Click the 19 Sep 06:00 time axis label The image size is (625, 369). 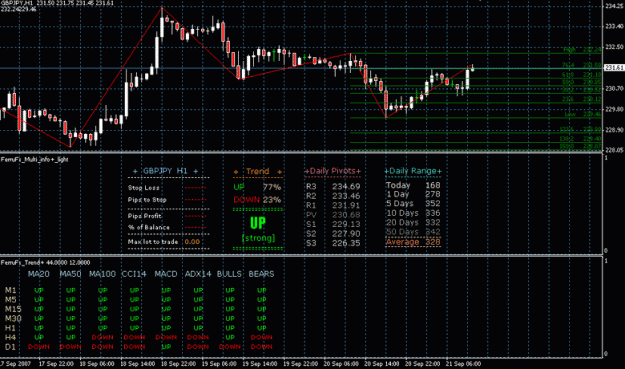pyautogui.click(x=219, y=364)
